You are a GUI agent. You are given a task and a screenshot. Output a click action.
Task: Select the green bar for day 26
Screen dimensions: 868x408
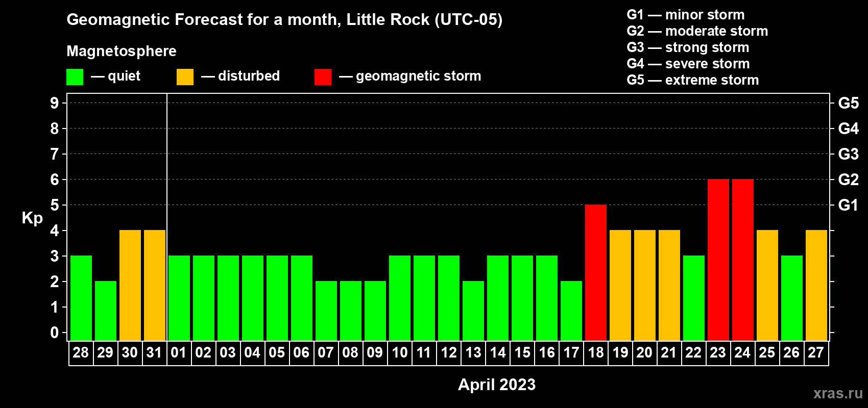pos(792,298)
